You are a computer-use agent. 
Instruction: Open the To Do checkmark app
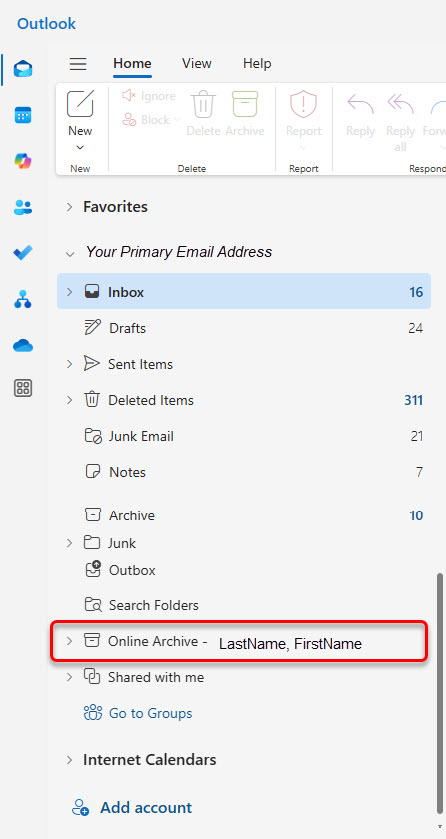coord(23,253)
